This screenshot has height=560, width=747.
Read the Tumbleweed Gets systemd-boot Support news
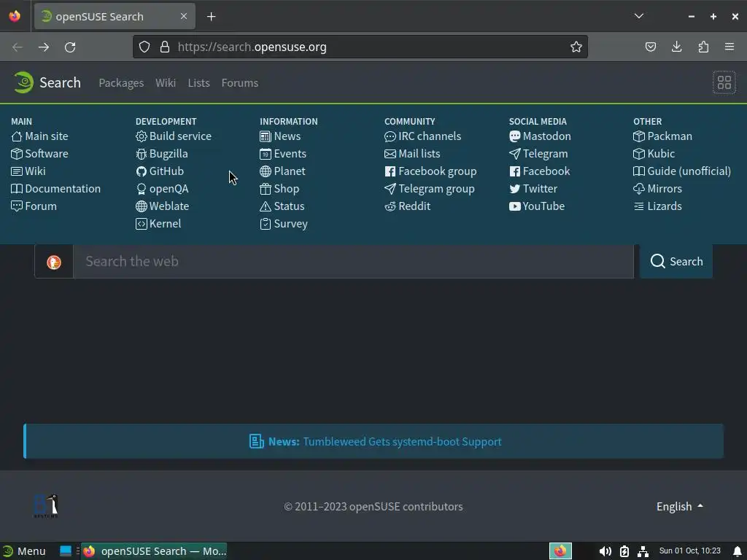(x=402, y=442)
